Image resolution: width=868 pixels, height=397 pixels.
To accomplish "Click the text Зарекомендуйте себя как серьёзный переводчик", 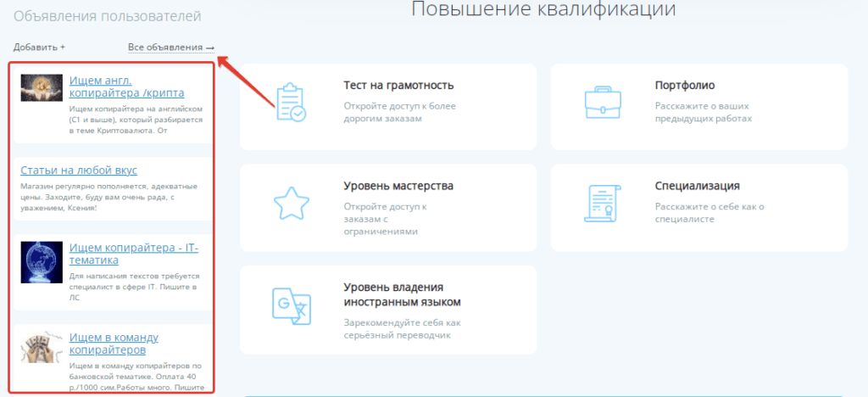I will [402, 329].
